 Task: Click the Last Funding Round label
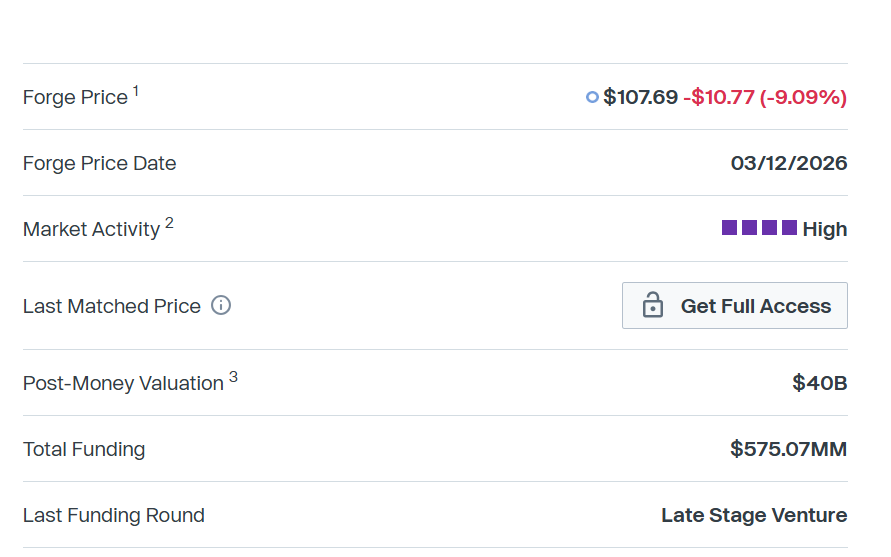(114, 515)
